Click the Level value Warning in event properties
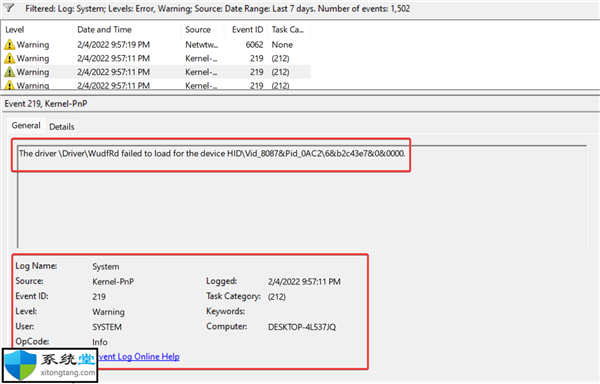This screenshot has height=384, width=600. pos(108,312)
